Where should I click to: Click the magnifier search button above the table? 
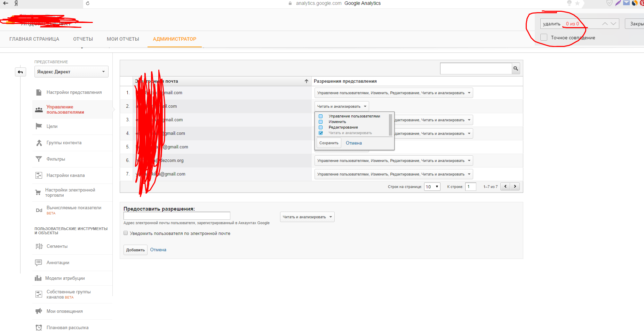(x=516, y=69)
